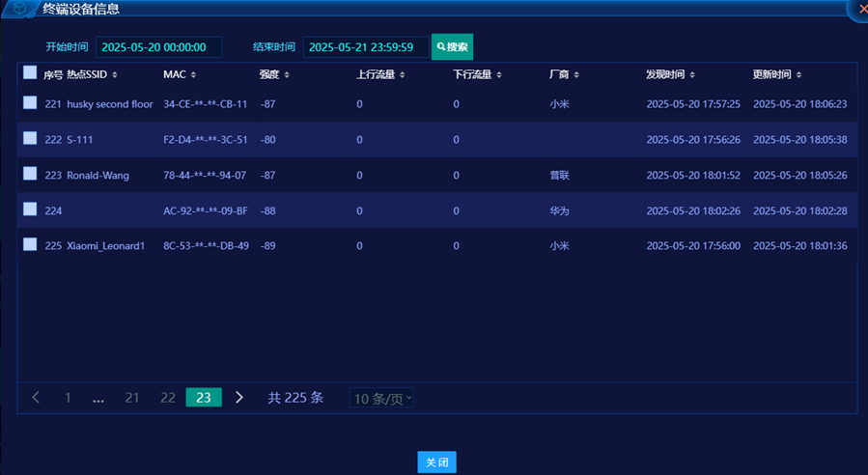
Task: Go to next page arrow
Action: [x=239, y=398]
